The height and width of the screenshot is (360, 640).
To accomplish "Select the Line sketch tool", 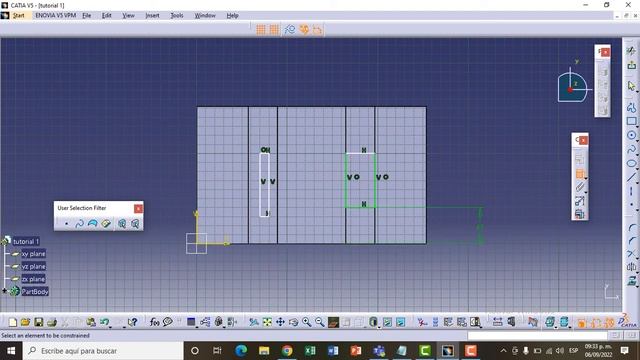I will pyautogui.click(x=631, y=177).
